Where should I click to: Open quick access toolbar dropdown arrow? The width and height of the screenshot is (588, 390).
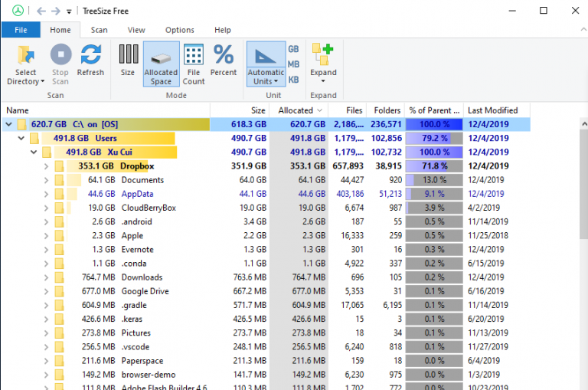coord(69,11)
